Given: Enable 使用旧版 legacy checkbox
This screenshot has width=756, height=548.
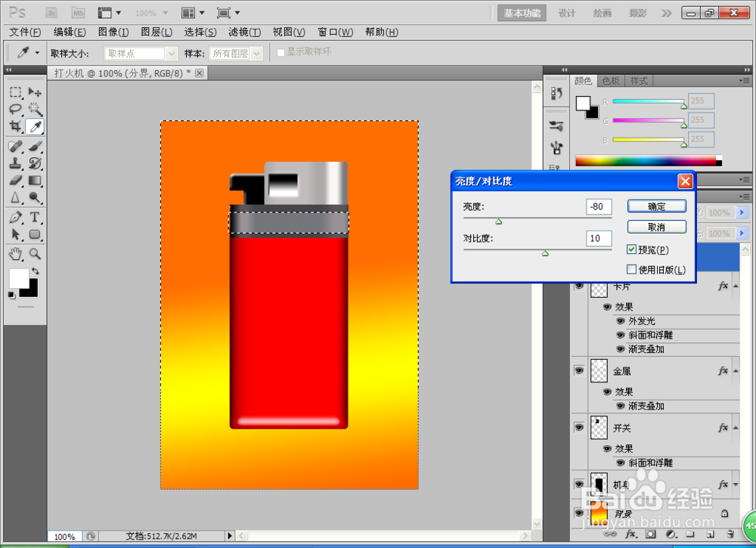Looking at the screenshot, I should pyautogui.click(x=631, y=269).
